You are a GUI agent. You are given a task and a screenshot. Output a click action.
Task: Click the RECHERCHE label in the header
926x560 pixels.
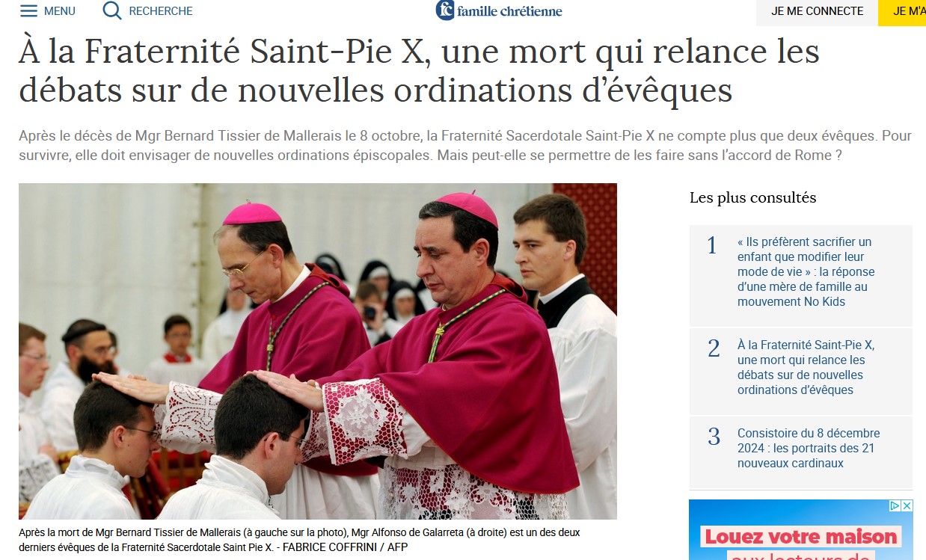(x=161, y=11)
